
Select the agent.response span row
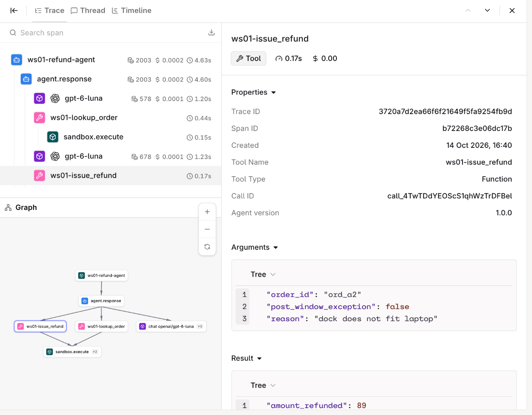point(111,80)
